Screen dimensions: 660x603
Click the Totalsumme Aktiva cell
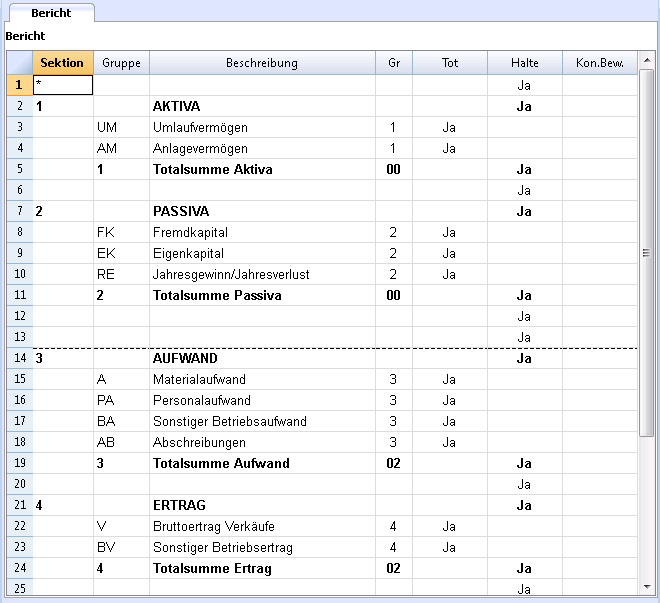(x=262, y=169)
